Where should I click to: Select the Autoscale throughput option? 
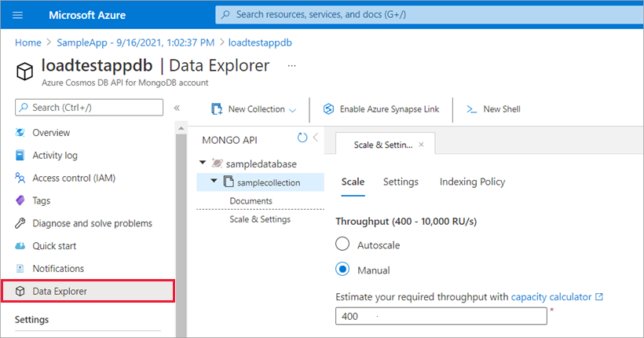pyautogui.click(x=342, y=244)
